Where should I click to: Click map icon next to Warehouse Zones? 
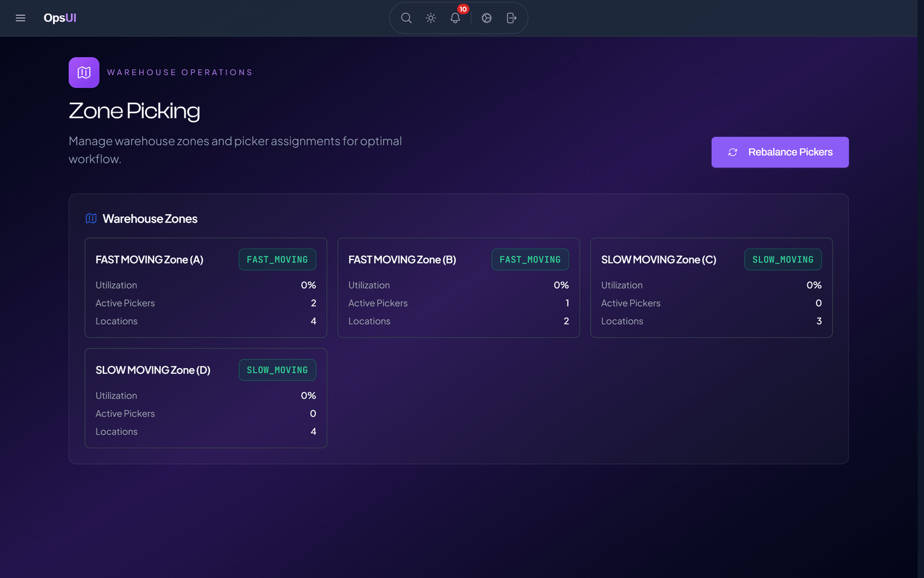pyautogui.click(x=91, y=218)
